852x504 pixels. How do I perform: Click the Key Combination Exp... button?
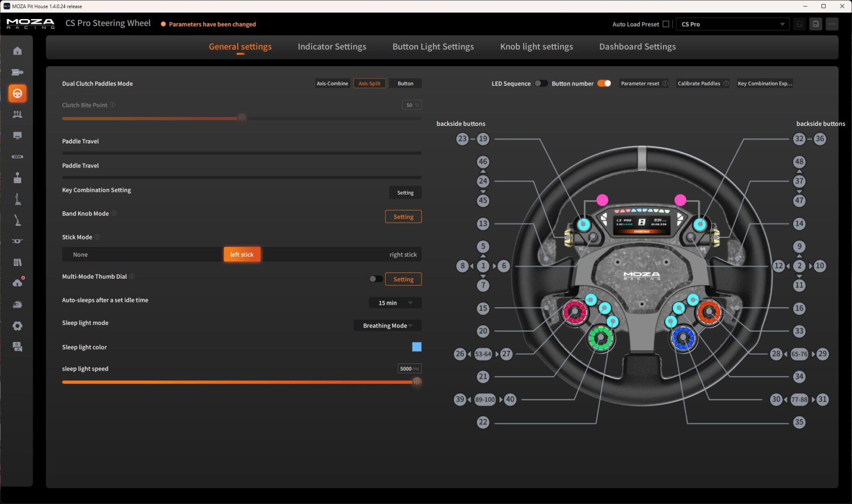(x=765, y=84)
